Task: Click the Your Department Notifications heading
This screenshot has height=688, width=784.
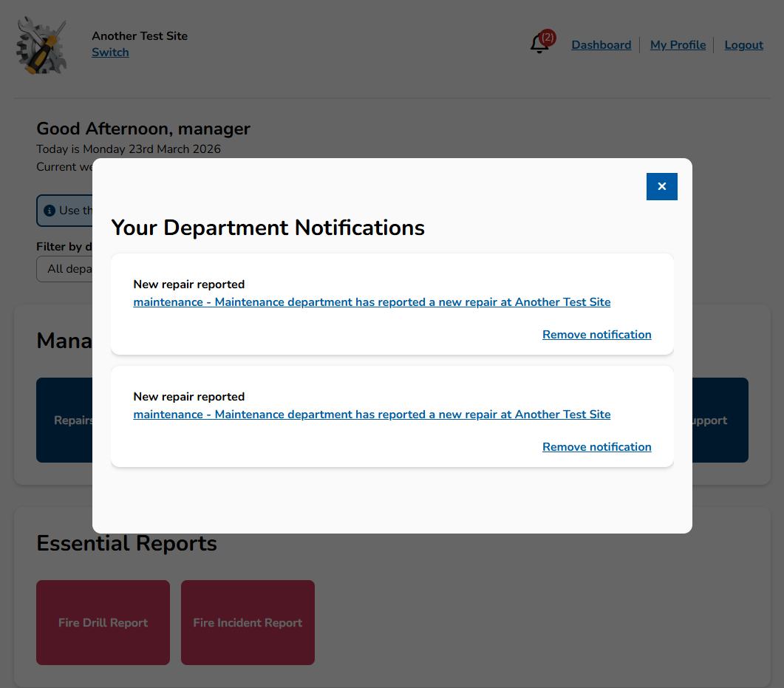Action: (267, 228)
